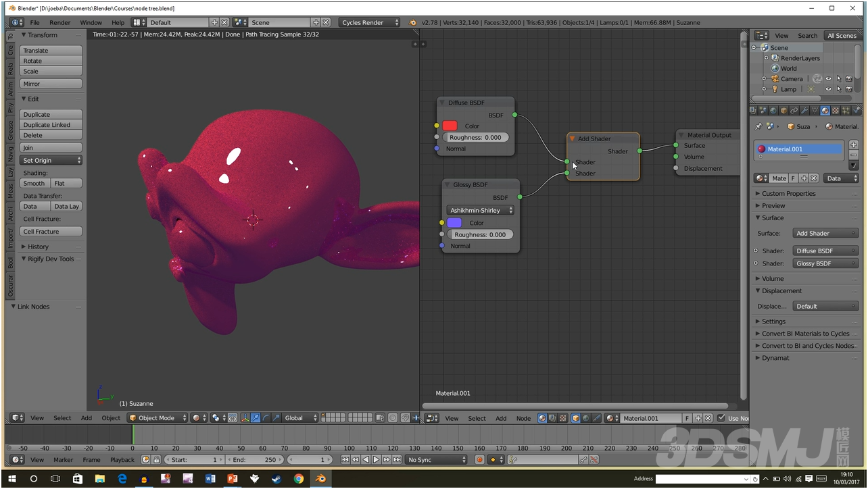The image size is (868, 489).
Task: Click the Cell Fracture button
Action: (x=51, y=232)
